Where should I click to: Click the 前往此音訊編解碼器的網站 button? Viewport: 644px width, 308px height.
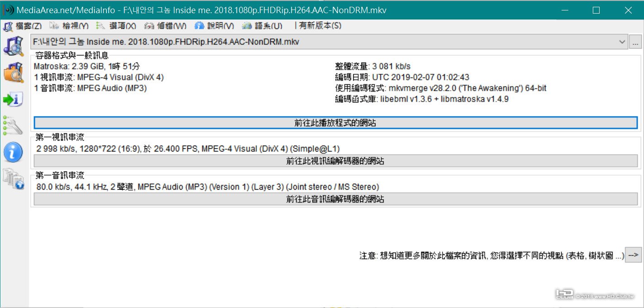pyautogui.click(x=336, y=199)
